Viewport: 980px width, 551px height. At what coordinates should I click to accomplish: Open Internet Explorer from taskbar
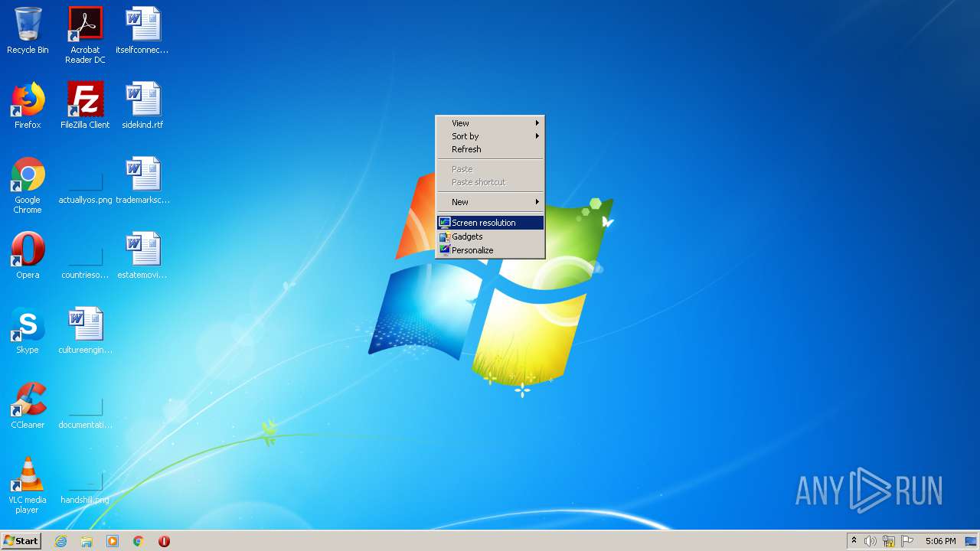point(60,541)
